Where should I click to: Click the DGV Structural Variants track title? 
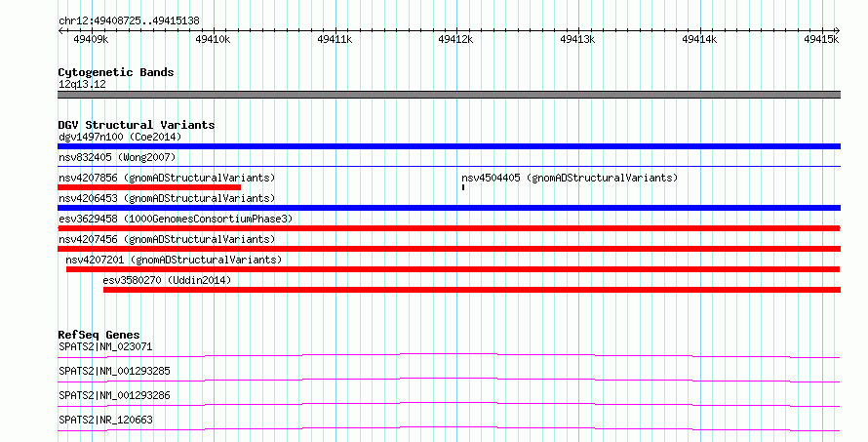coord(137,125)
